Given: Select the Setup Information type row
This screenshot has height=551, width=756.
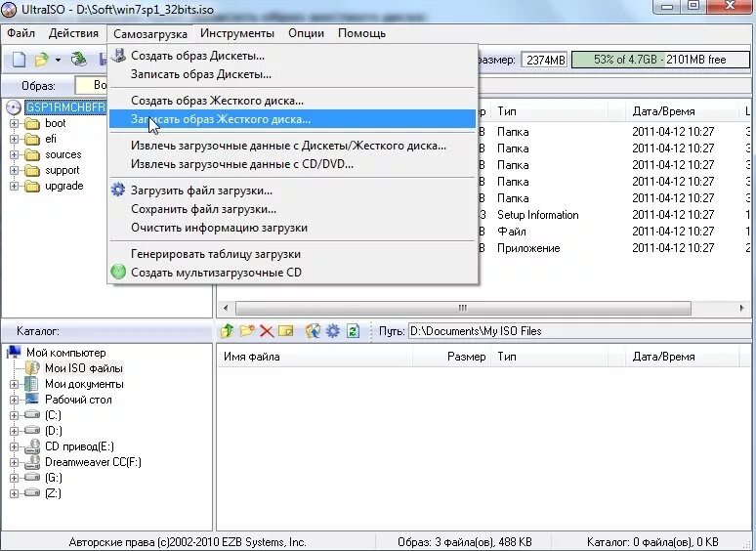Looking at the screenshot, I should 537,215.
